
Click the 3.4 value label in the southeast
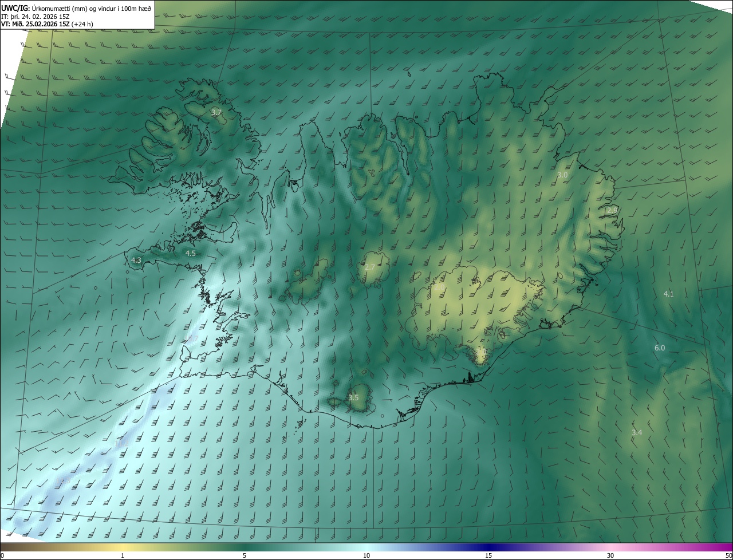point(637,432)
